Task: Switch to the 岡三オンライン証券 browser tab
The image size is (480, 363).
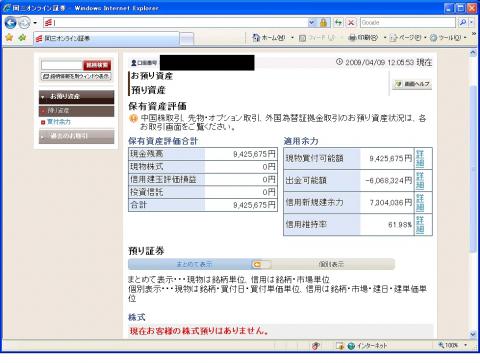Action: [107, 39]
